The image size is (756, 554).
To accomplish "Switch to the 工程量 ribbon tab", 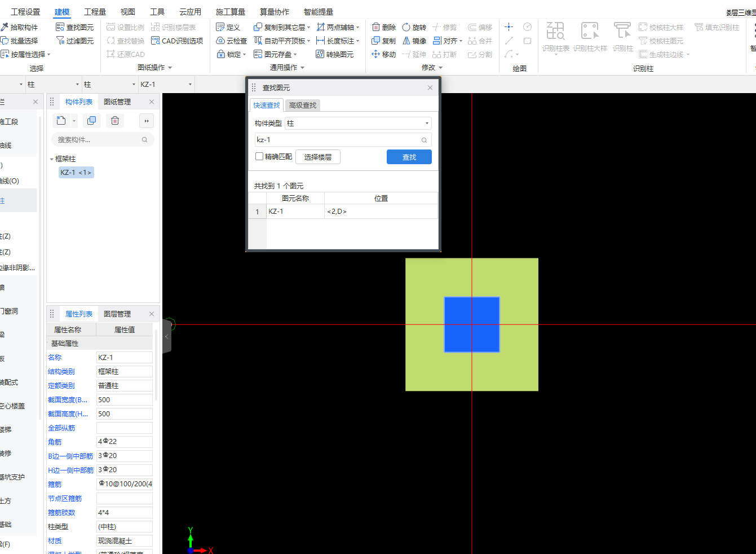I will tap(95, 11).
